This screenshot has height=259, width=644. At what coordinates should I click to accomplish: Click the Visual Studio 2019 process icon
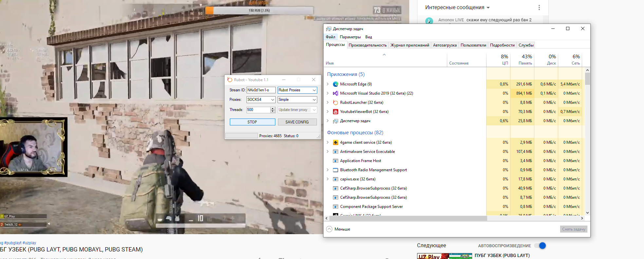(335, 93)
